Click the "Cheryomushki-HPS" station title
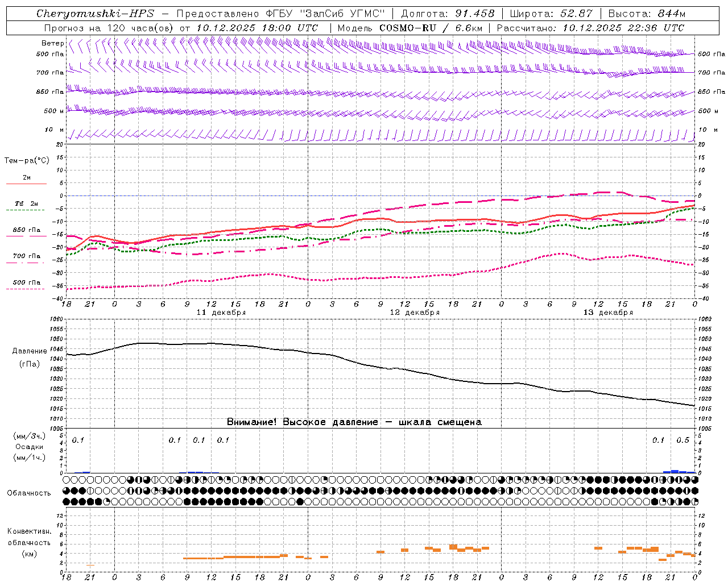 click(x=95, y=14)
